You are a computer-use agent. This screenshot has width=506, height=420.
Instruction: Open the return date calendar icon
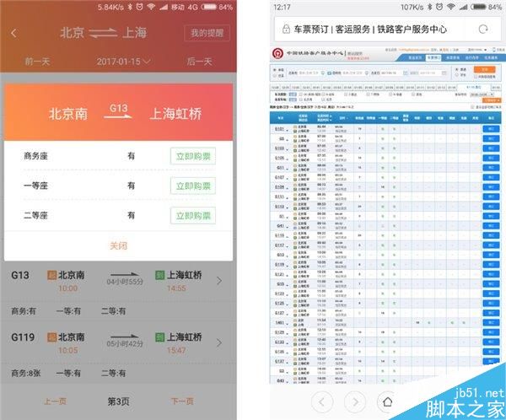click(x=444, y=73)
